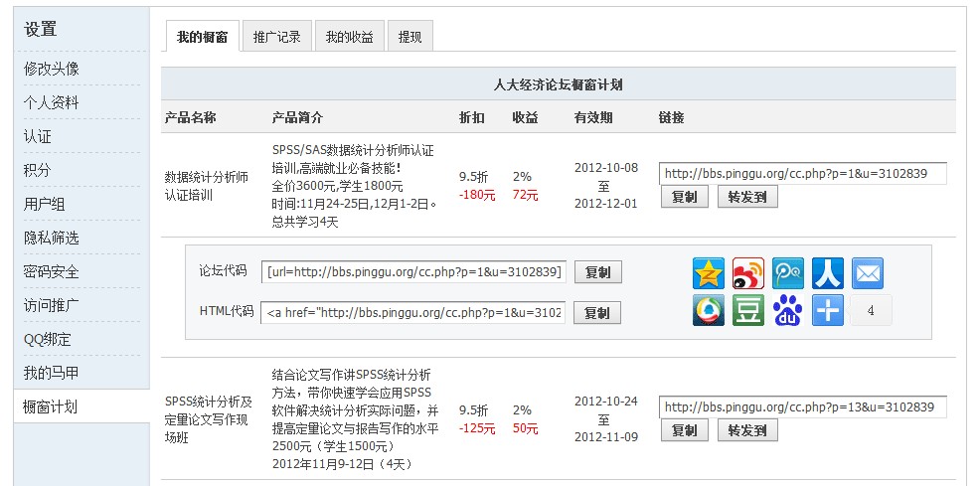Screen dimensions: 980x486
Task: Click 复制 button next to 论坛代码
Action: 597,272
